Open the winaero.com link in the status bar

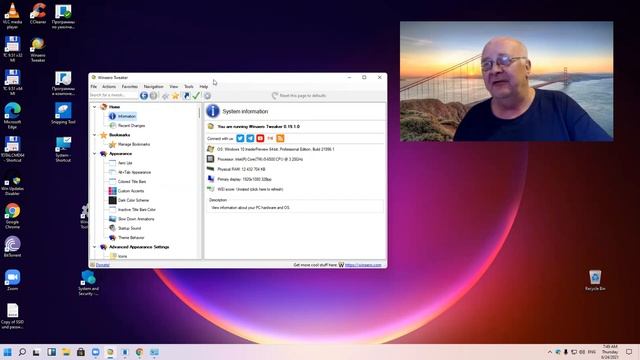coord(363,265)
